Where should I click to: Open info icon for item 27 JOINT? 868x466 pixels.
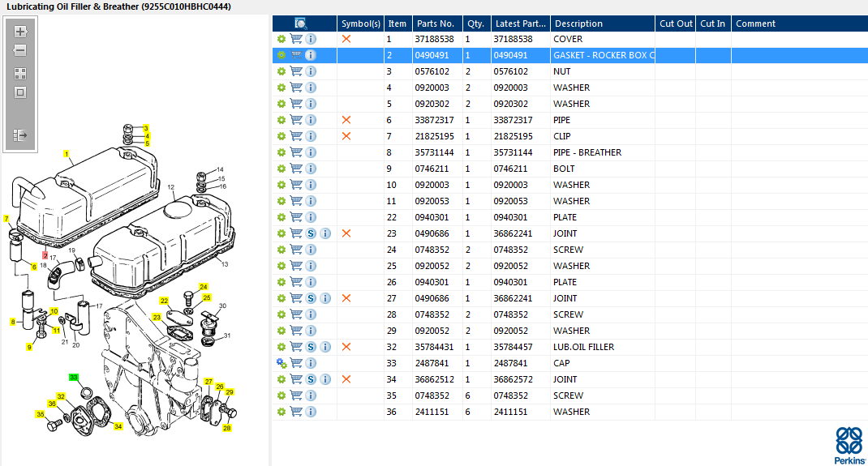[x=325, y=298]
